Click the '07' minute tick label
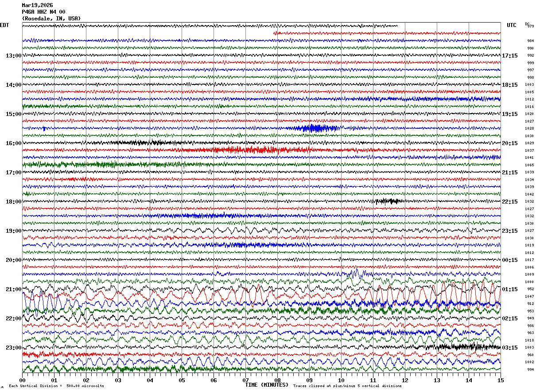536x392 pixels. [x=245, y=380]
